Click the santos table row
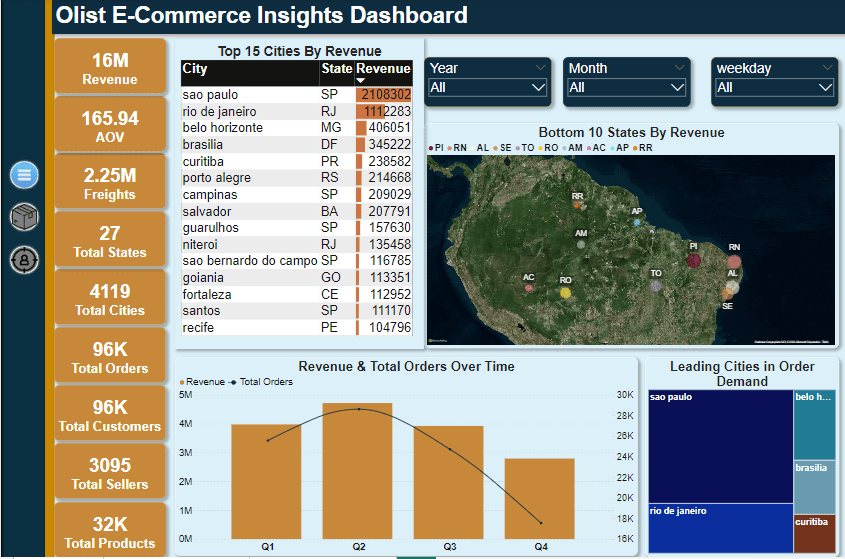This screenshot has width=845, height=559. (297, 311)
